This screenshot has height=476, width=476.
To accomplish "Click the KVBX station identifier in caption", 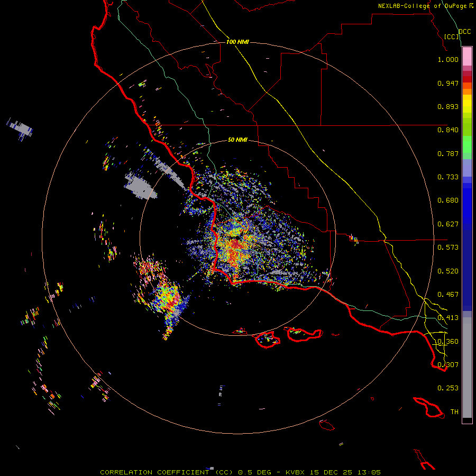I will 295,472.
